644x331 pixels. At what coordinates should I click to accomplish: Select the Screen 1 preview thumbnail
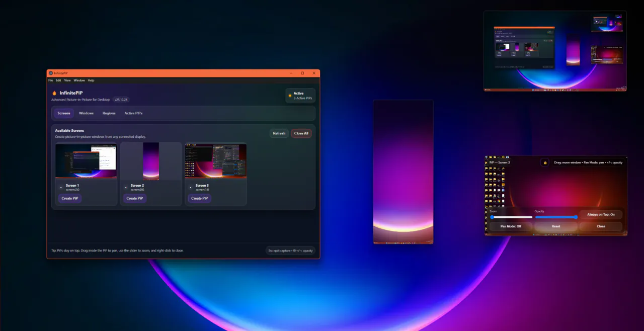point(86,161)
